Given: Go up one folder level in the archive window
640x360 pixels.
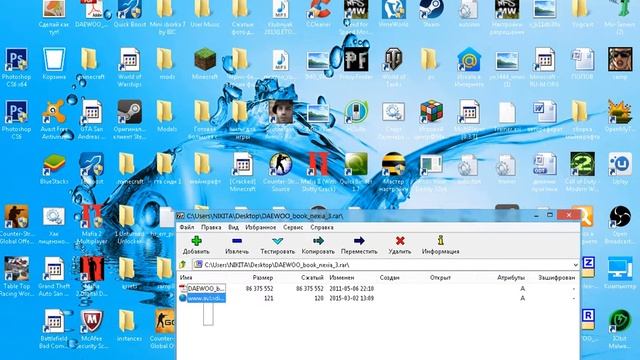Looking at the screenshot, I should [x=183, y=265].
